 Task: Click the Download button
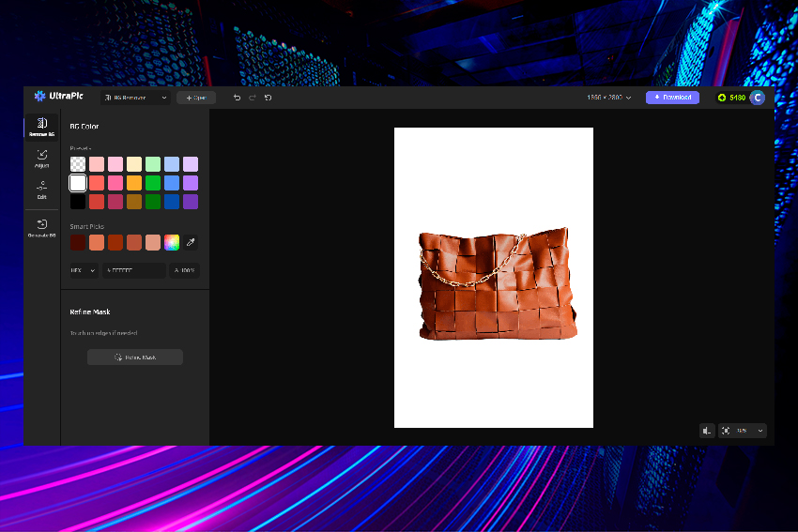pos(672,98)
